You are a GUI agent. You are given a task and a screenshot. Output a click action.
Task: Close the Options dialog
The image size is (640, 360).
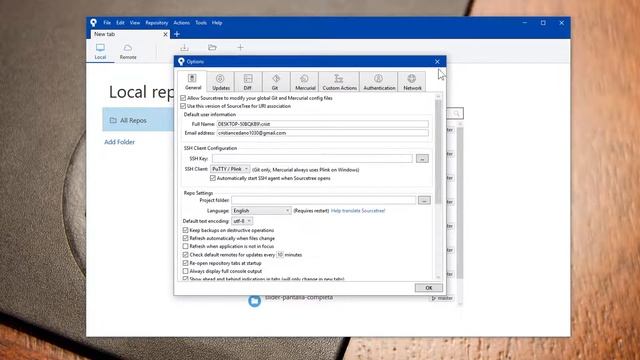pyautogui.click(x=437, y=62)
